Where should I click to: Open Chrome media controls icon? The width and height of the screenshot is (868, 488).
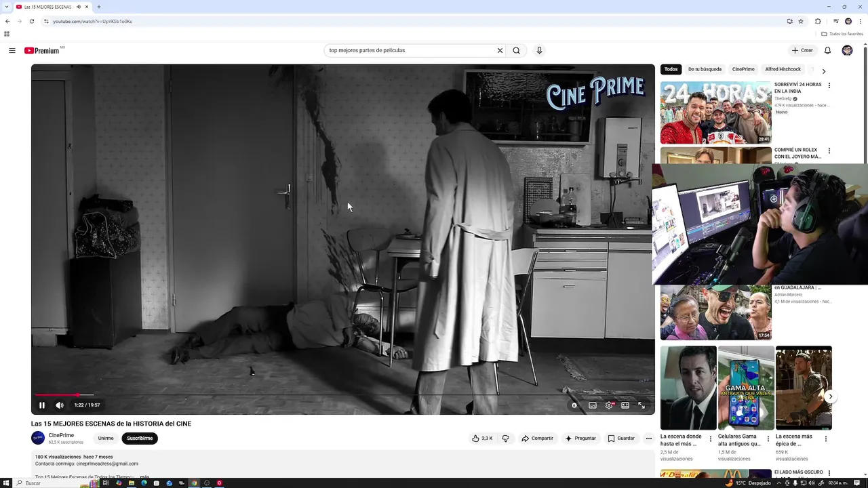[835, 21]
